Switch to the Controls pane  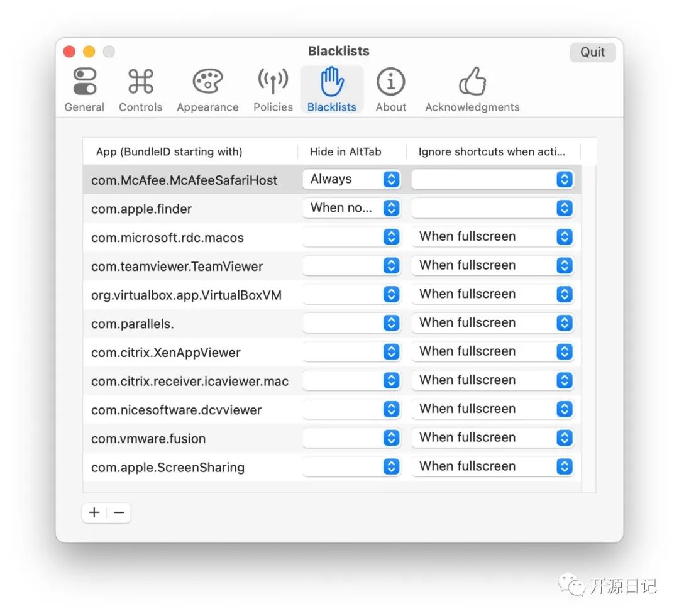point(141,90)
